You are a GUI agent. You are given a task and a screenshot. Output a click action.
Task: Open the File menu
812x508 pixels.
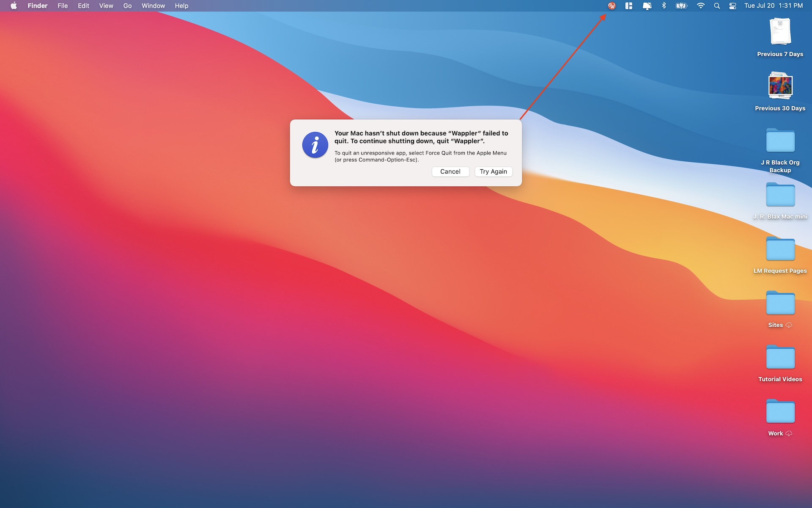coord(63,6)
